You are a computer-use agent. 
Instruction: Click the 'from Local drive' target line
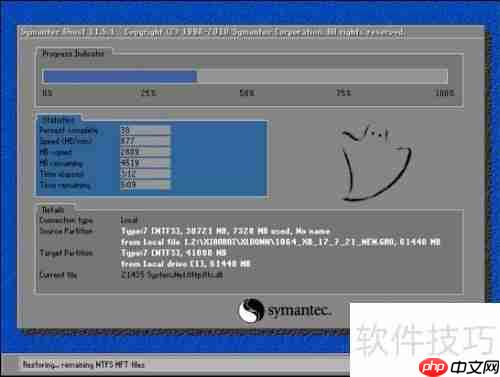click(185, 264)
